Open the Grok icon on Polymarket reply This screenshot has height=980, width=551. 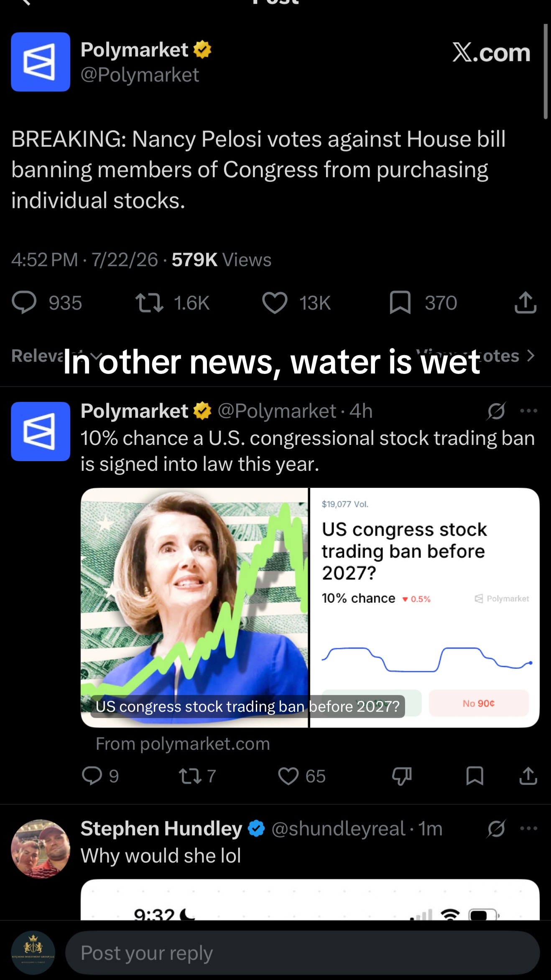(496, 411)
